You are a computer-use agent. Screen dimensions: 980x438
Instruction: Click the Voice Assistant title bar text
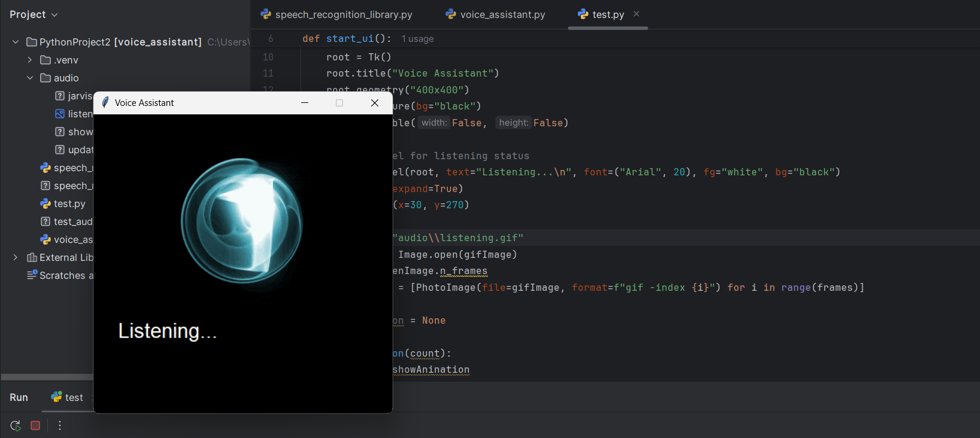coord(144,103)
